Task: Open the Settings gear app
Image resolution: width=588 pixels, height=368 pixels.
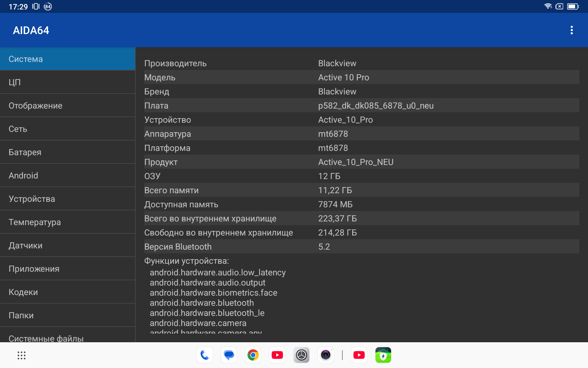Action: click(301, 355)
